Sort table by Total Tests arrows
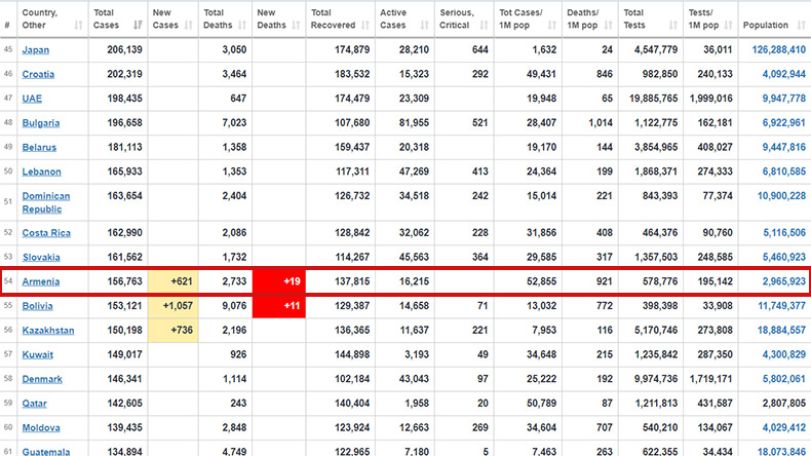 coord(673,25)
